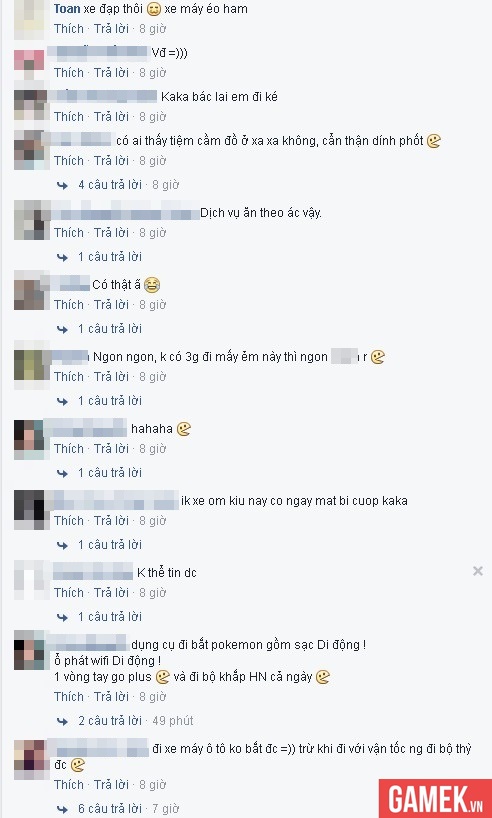Click emoticon after "cẩn thận dính phốt"

434,141
